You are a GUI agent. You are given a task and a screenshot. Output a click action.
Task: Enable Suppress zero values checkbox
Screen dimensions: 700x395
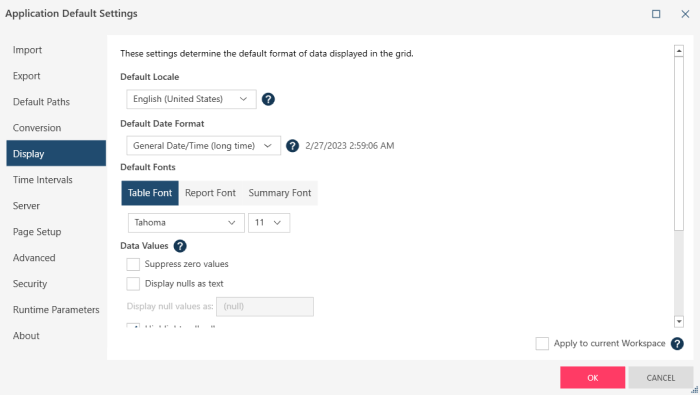point(133,264)
